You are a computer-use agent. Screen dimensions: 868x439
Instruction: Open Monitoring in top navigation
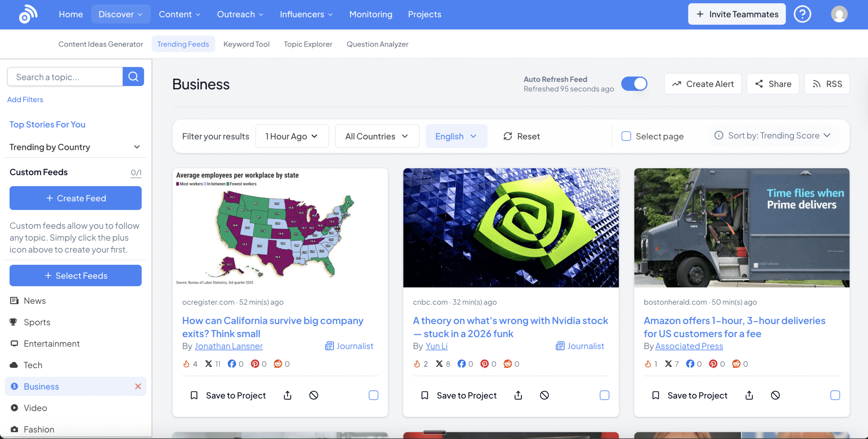(x=371, y=14)
